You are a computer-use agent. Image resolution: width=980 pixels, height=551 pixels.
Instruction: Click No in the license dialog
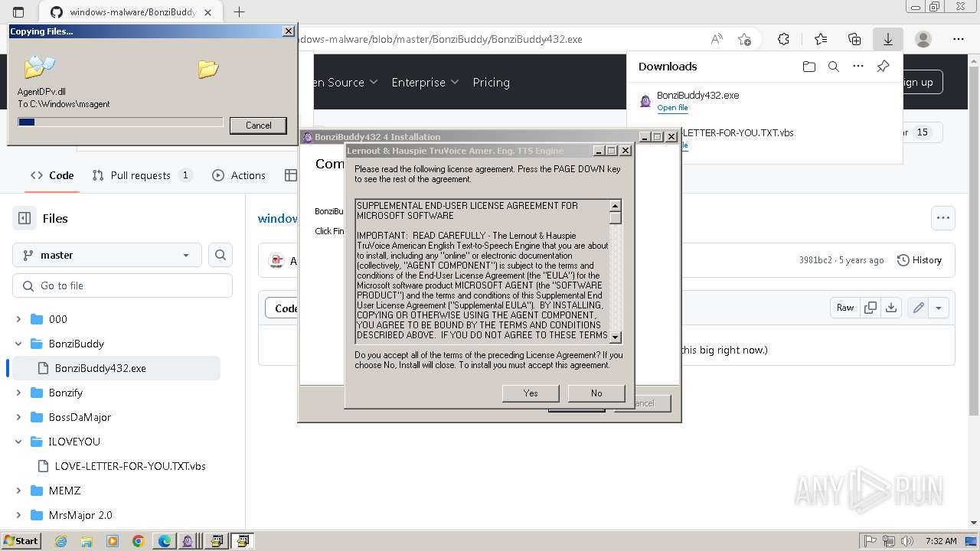point(596,393)
